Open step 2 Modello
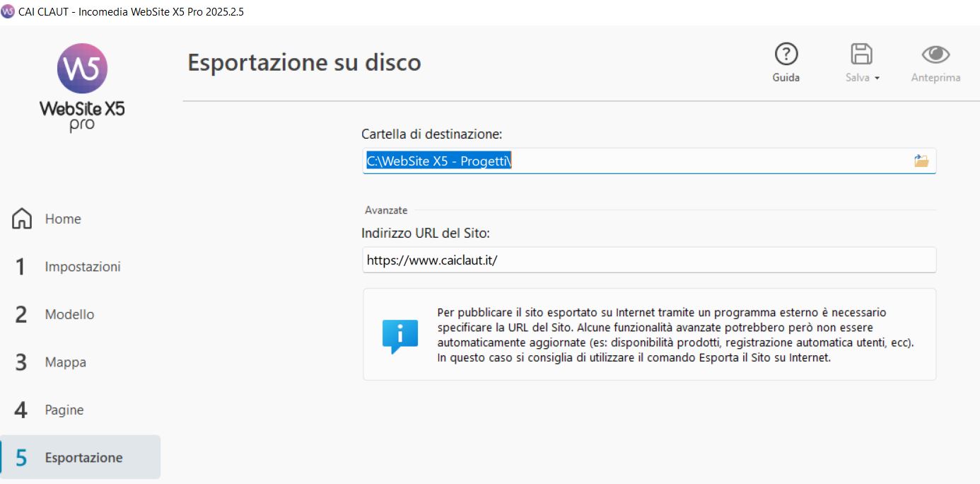The image size is (980, 484). coord(81,314)
